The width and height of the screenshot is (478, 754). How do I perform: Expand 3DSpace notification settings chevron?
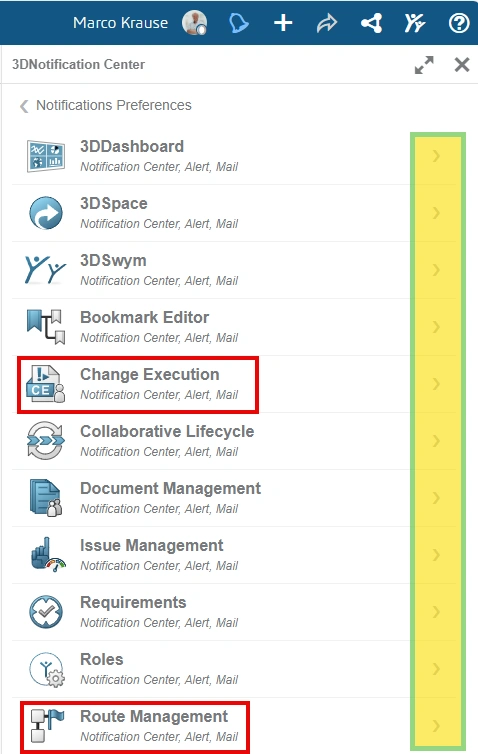click(x=436, y=213)
